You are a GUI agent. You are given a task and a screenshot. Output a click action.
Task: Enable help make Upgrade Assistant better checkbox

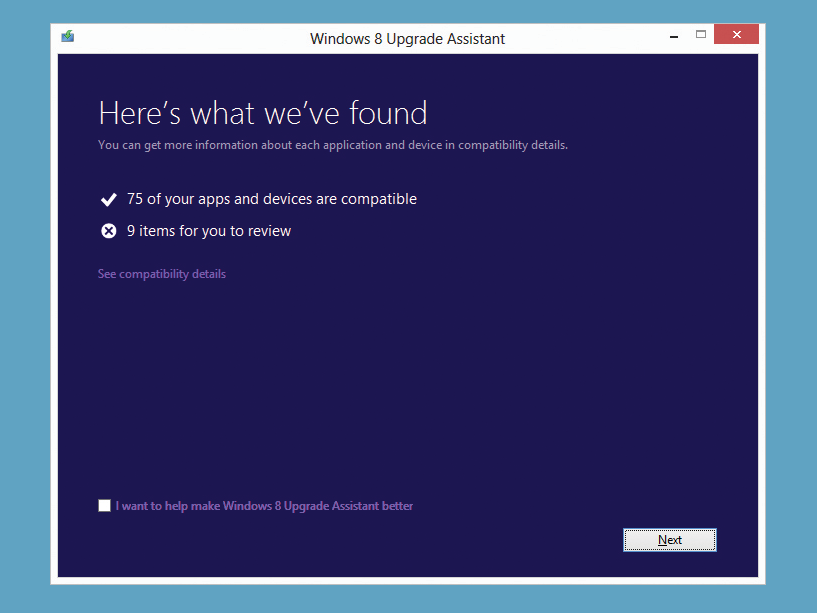104,506
